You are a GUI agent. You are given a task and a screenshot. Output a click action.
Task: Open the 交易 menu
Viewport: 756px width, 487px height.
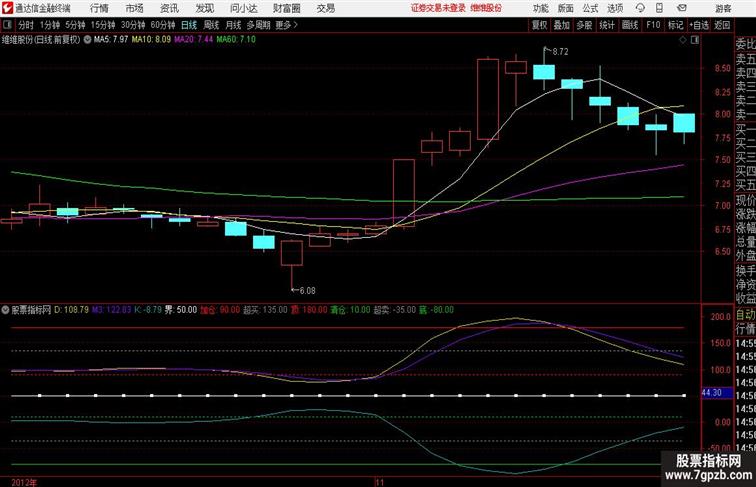(x=325, y=8)
